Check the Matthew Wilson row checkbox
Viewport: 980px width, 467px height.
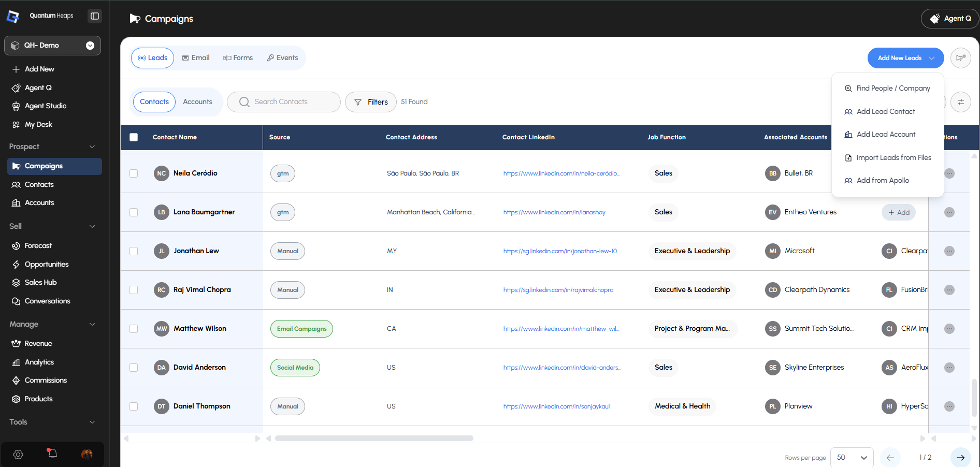click(x=134, y=329)
